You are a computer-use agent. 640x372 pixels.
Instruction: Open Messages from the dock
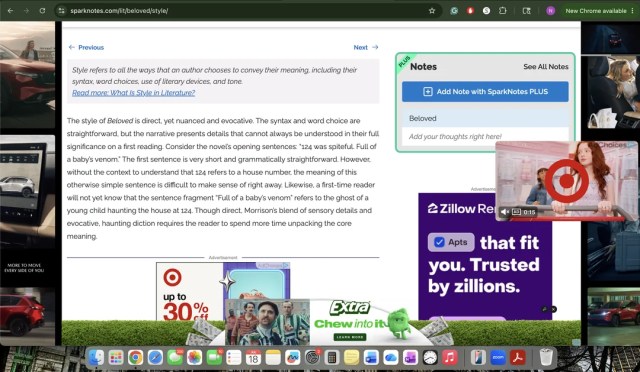pos(175,358)
